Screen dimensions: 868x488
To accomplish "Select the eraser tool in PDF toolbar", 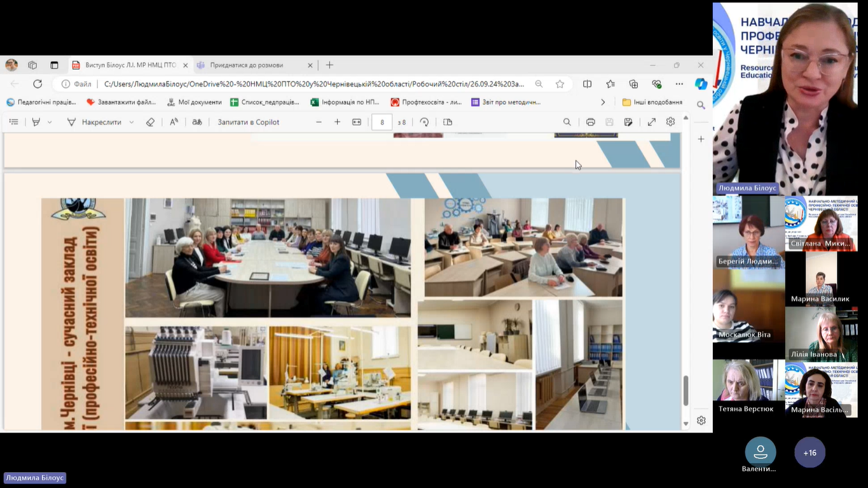I will pyautogui.click(x=150, y=122).
